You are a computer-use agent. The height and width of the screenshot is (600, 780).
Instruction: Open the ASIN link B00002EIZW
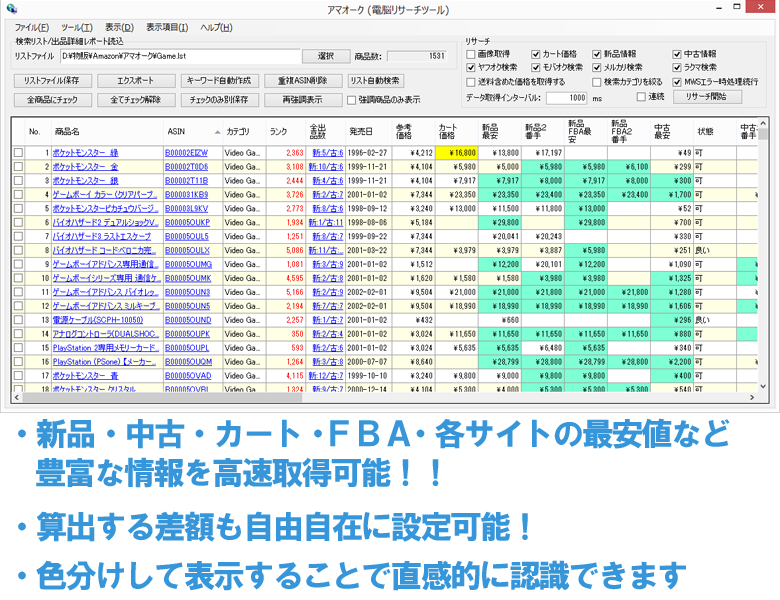coord(187,153)
